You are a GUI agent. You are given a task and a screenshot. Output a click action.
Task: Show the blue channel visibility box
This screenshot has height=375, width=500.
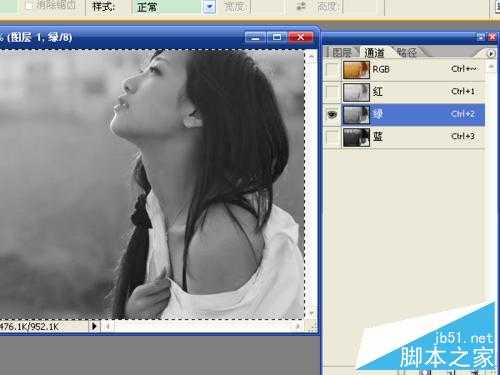332,137
